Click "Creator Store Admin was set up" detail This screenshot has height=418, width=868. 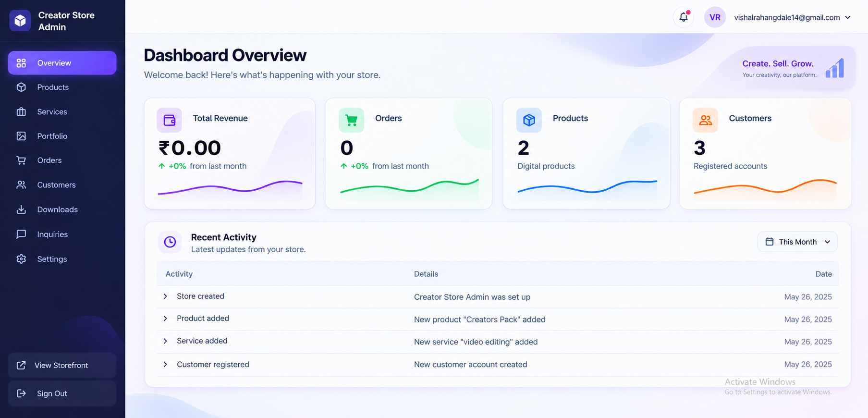pyautogui.click(x=472, y=297)
